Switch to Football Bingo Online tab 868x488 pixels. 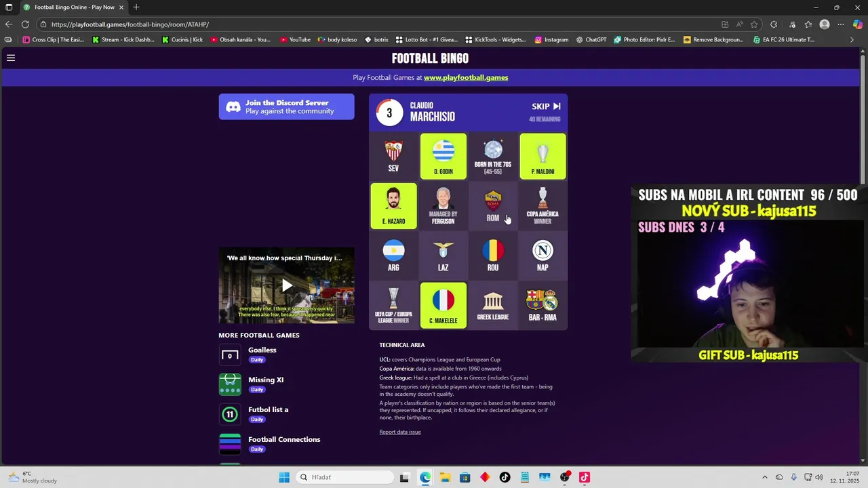[75, 7]
